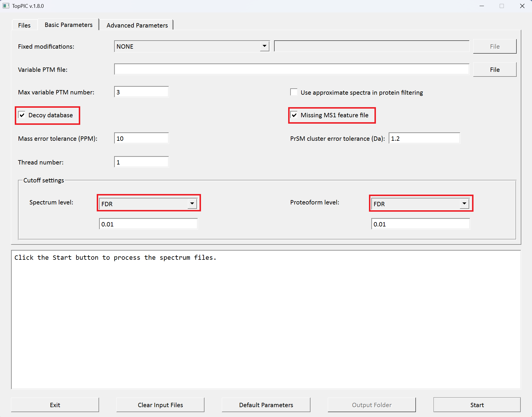This screenshot has height=417, width=532.
Task: Click the PrSM cluster error tolerance field
Action: [x=424, y=138]
